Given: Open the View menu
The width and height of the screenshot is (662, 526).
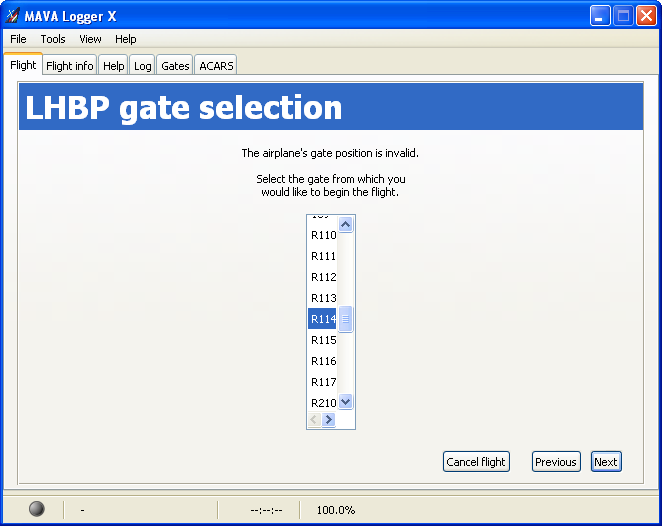Looking at the screenshot, I should 90,39.
